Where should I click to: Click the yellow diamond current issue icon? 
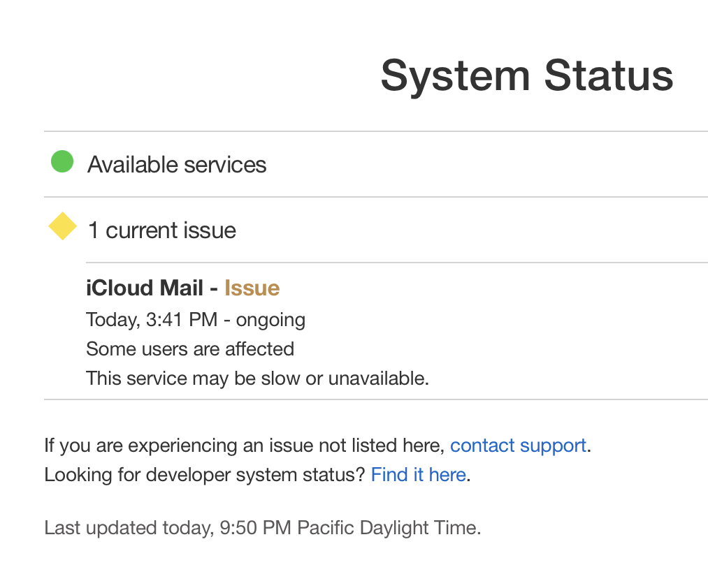pos(62,226)
